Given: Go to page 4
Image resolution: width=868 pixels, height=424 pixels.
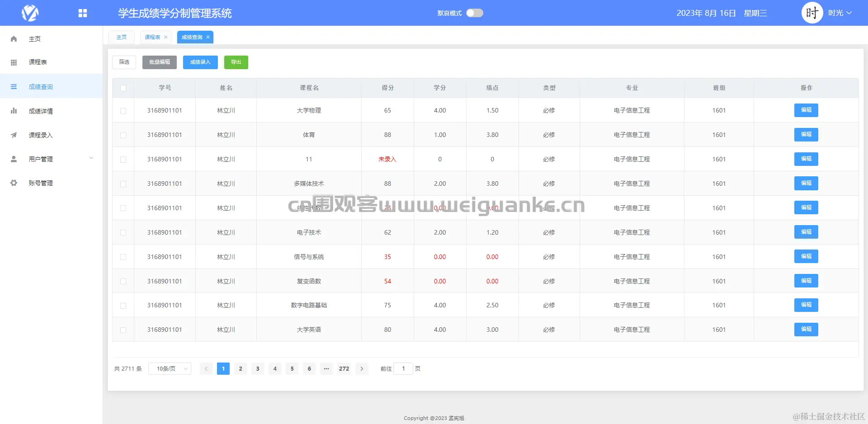Looking at the screenshot, I should [275, 369].
